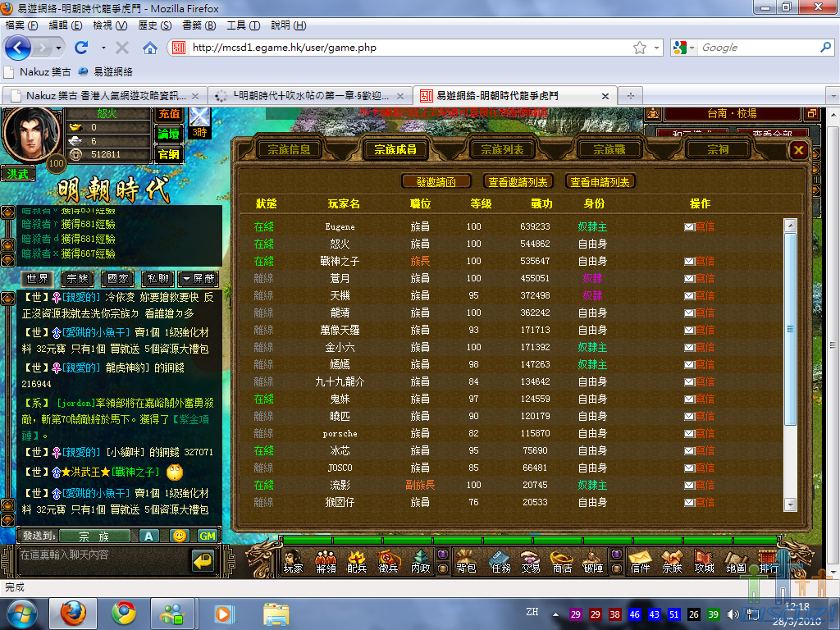Image resolution: width=840 pixels, height=630 pixels.
Task: Select the 宗族 chat channel tab
Action: coord(78,279)
